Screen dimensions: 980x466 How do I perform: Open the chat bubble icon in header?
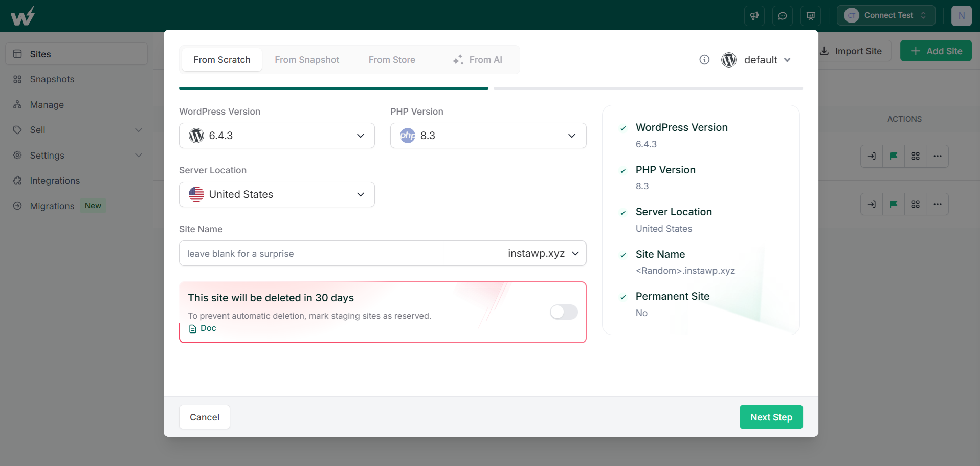click(x=783, y=16)
